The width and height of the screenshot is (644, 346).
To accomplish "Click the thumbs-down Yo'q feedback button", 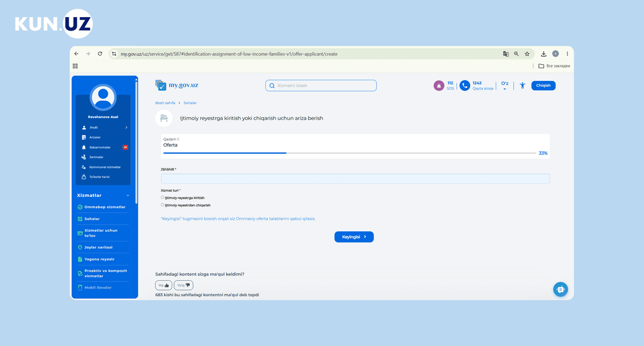I will coord(184,285).
